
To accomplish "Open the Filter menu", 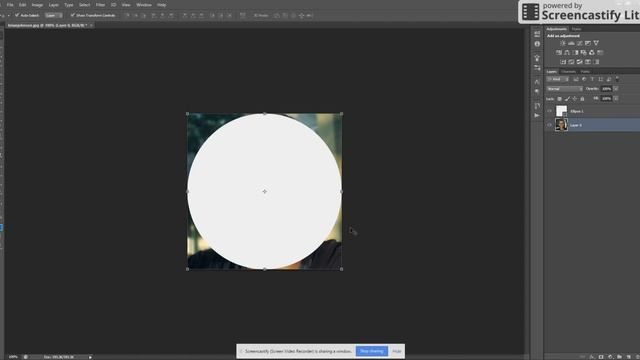I will click(x=100, y=5).
